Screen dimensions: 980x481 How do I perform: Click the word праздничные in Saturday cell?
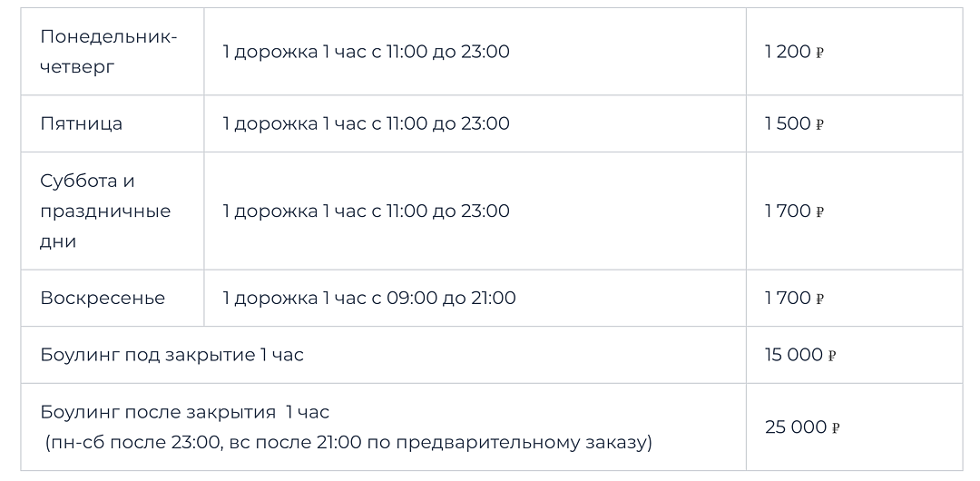click(x=105, y=211)
